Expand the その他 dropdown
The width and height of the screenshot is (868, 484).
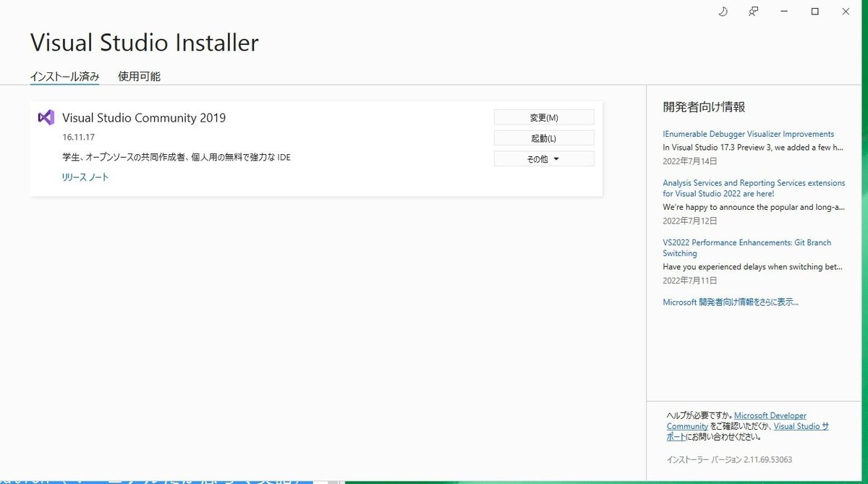pyautogui.click(x=544, y=159)
